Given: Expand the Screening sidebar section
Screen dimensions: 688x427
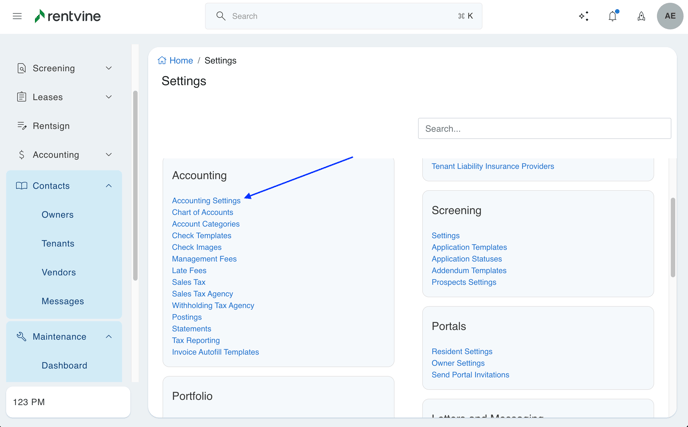Looking at the screenshot, I should [x=109, y=68].
